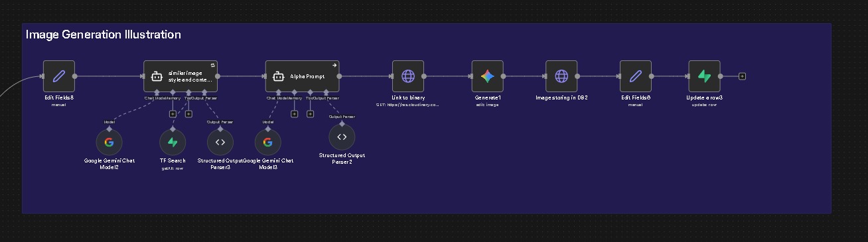Click the output connector of Alpha Prompt node

click(x=339, y=76)
